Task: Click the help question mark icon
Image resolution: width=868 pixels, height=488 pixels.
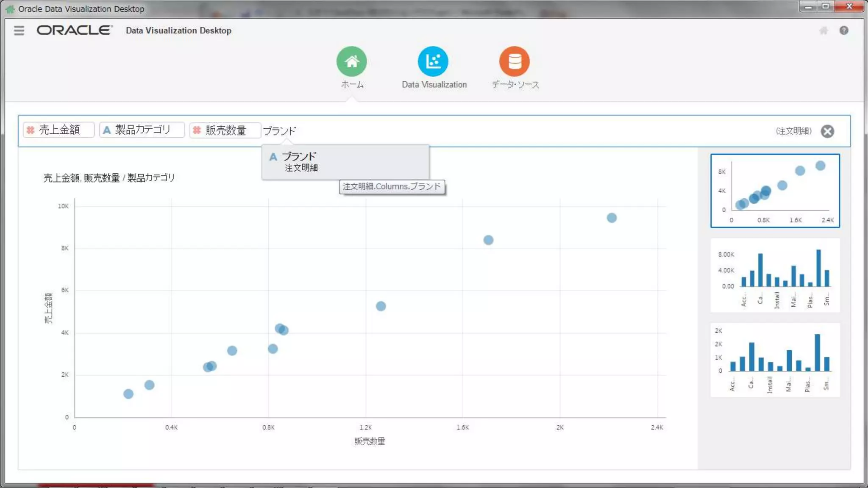Action: pyautogui.click(x=843, y=30)
